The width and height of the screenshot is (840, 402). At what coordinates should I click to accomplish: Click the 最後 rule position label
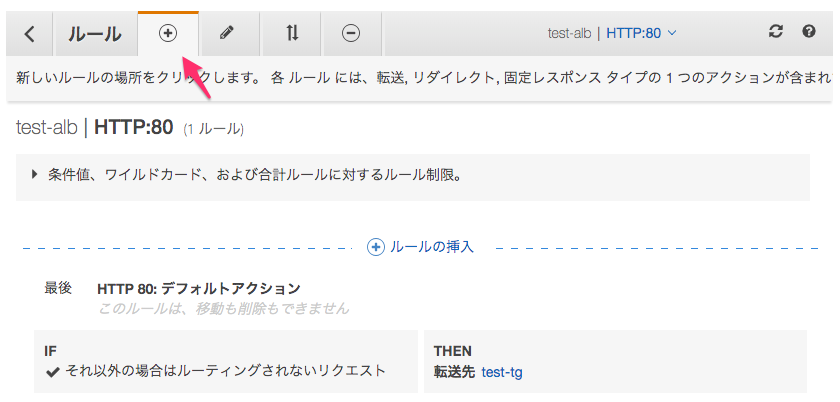pos(57,288)
